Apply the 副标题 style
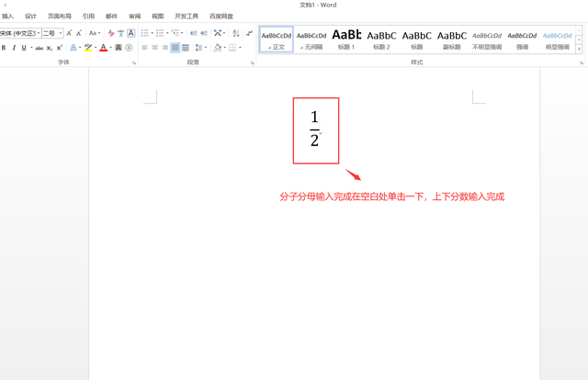This screenshot has height=380, width=588. click(x=452, y=39)
